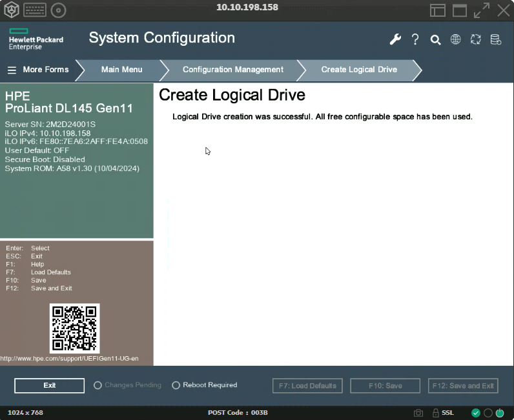Click F12: Save and Exit button
This screenshot has height=420, width=514.
click(463, 386)
